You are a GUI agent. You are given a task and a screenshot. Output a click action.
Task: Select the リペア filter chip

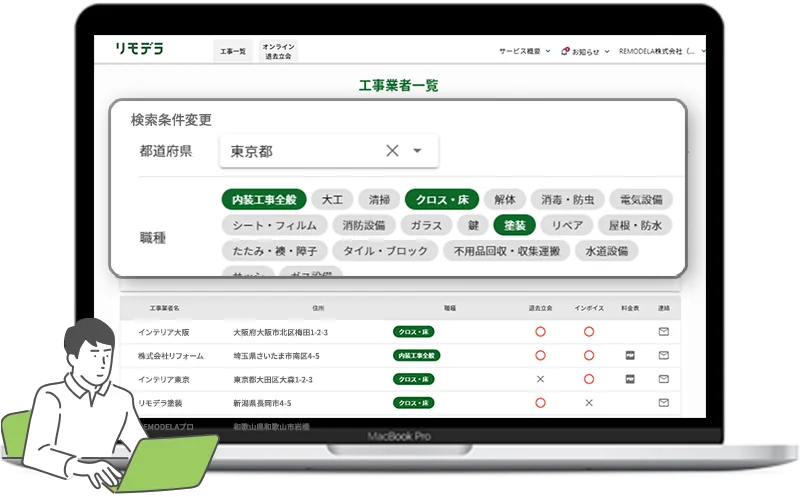[567, 225]
